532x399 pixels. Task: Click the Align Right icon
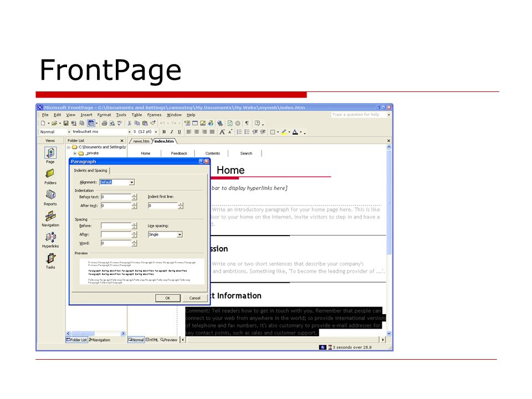(204, 132)
